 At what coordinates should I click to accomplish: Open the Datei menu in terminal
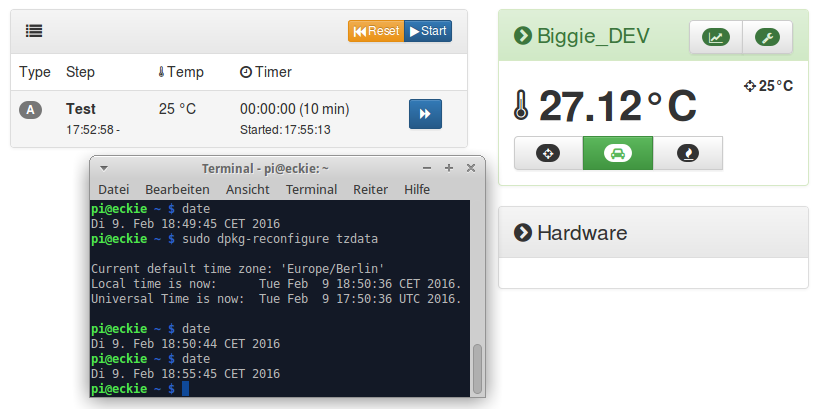114,189
